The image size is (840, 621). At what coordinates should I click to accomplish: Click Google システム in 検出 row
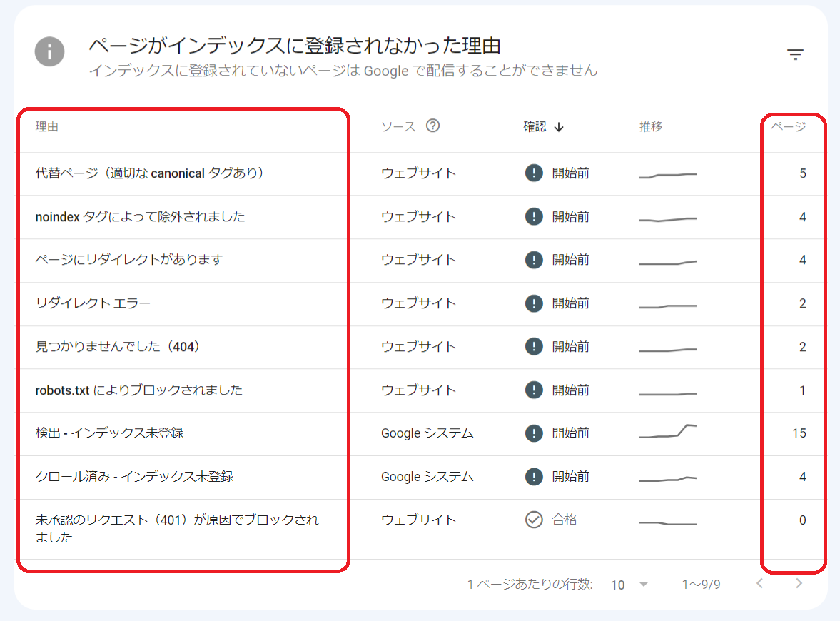pyautogui.click(x=427, y=433)
